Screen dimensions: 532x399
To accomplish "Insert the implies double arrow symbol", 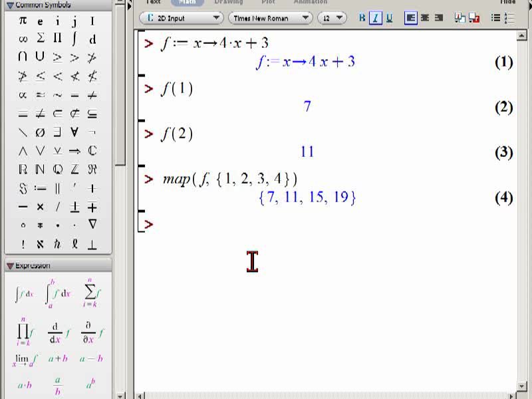I will [x=74, y=151].
